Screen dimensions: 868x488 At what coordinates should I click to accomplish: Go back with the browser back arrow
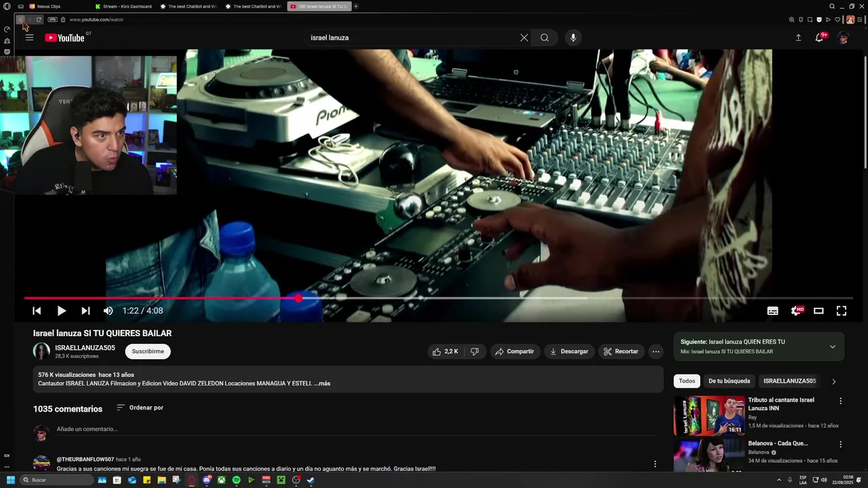point(20,20)
